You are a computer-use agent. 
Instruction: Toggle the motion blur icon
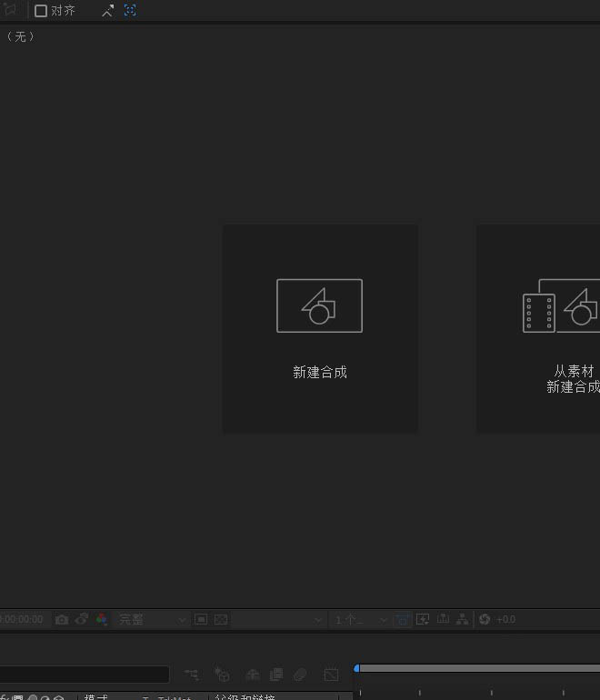pos(300,675)
